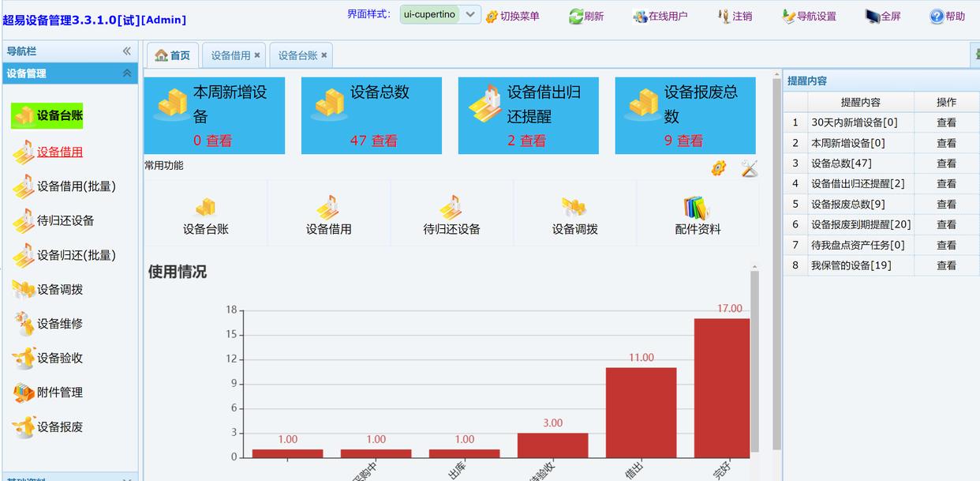Switch to the 首页 home tab

pos(173,55)
